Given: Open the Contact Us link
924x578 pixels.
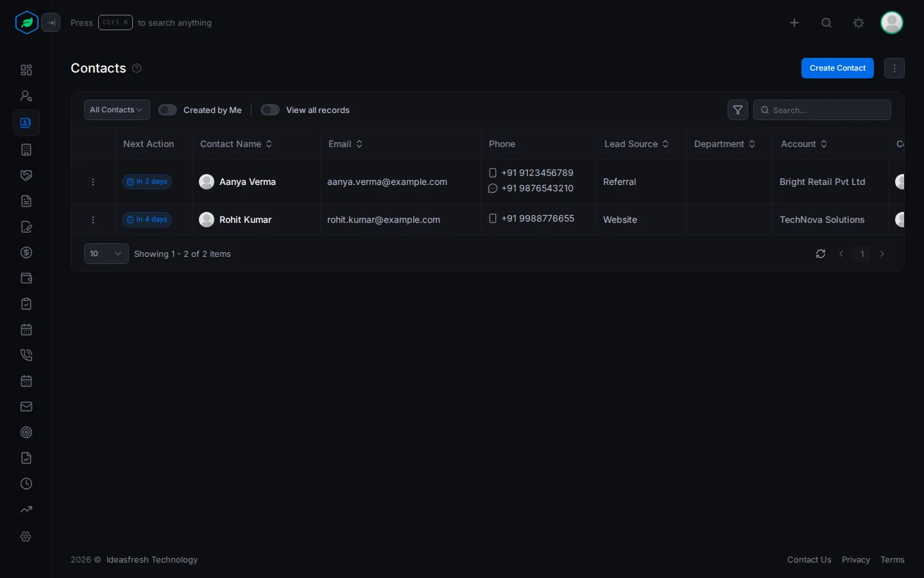Looking at the screenshot, I should pyautogui.click(x=809, y=559).
